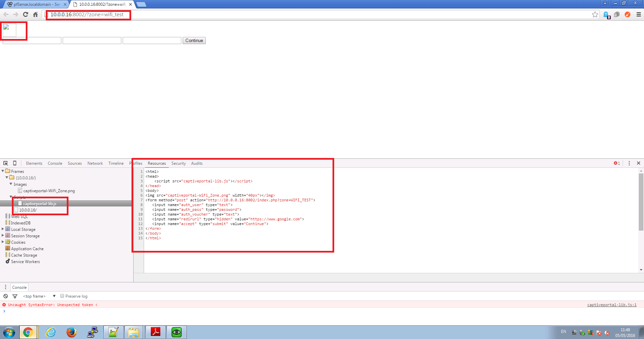The height and width of the screenshot is (339, 644).
Task: Click the first text input field on page
Action: point(32,40)
